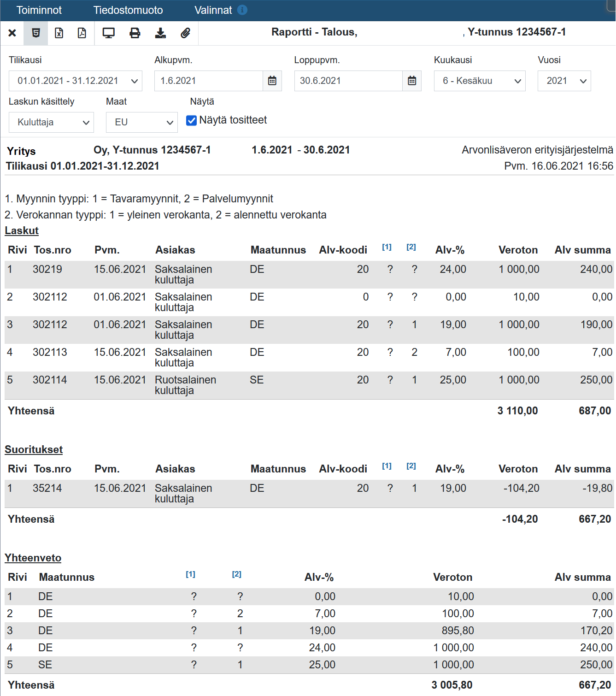Viewport: 616px width, 696px height.
Task: Click the monitor display icon
Action: click(x=109, y=33)
